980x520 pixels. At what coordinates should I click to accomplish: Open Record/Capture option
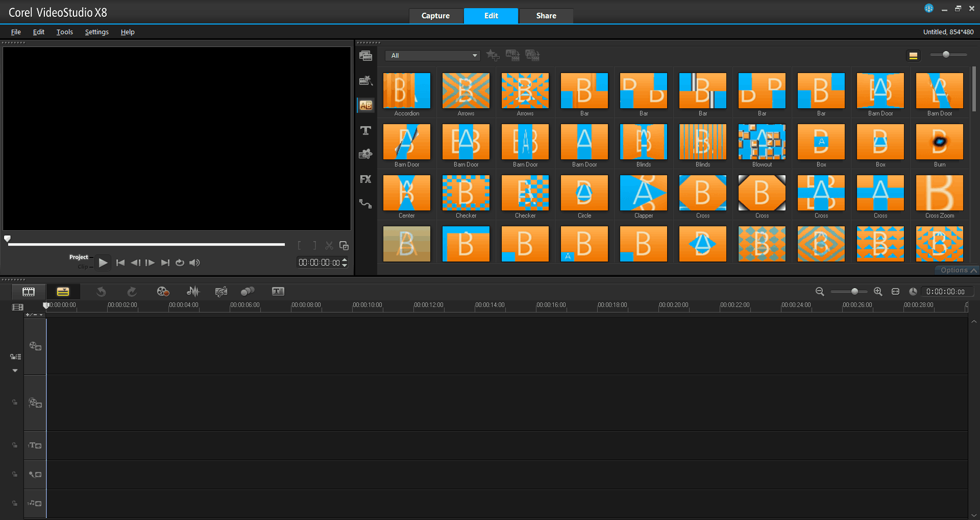(163, 292)
